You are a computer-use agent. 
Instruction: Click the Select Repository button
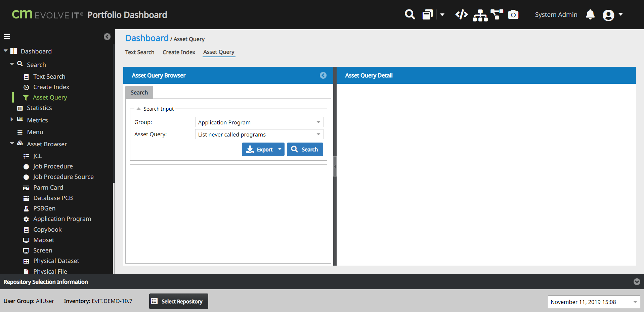pos(178,301)
